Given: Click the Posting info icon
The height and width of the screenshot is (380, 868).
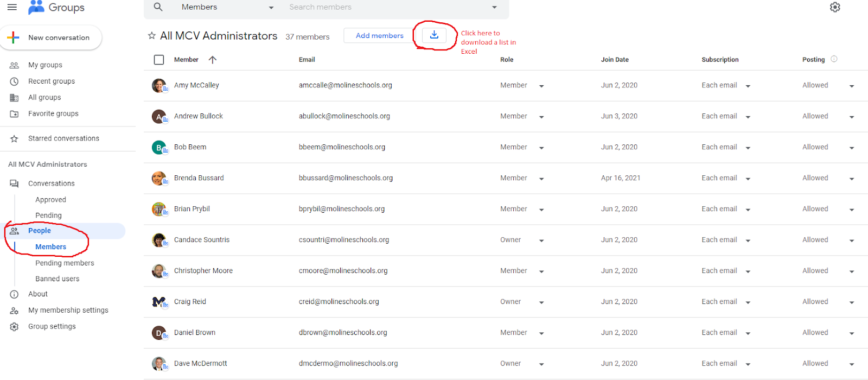Looking at the screenshot, I should click(834, 59).
